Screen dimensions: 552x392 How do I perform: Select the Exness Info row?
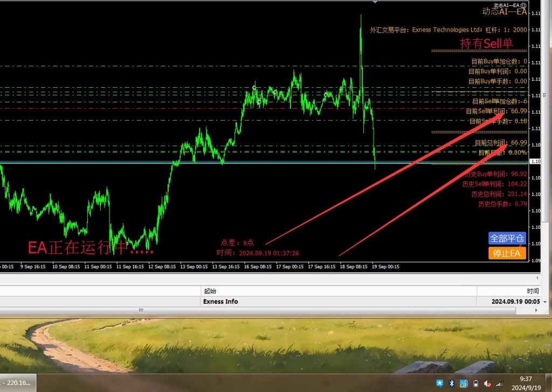pos(220,302)
